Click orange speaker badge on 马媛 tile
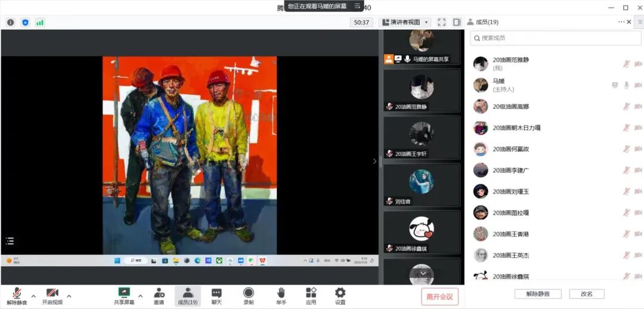The height and width of the screenshot is (309, 644). pos(389,59)
